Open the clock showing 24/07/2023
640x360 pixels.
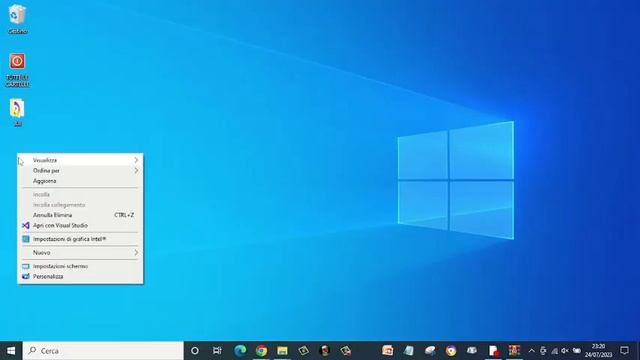(598, 351)
